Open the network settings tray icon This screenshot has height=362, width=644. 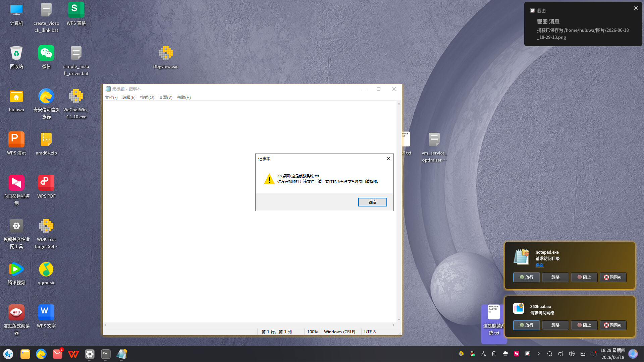(561, 354)
